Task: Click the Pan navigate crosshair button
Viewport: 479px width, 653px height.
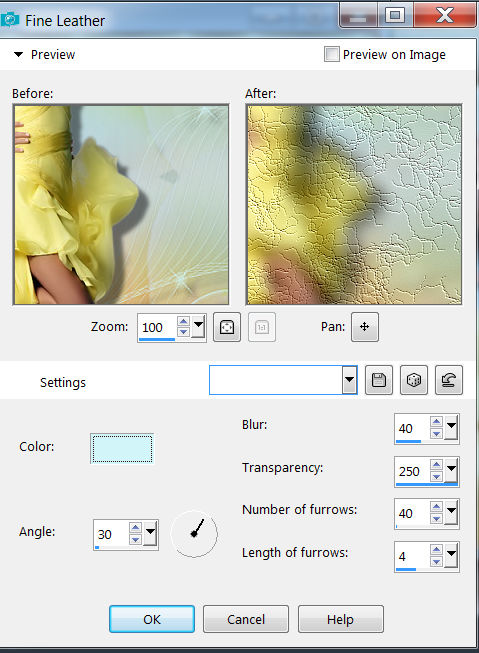Action: 364,327
